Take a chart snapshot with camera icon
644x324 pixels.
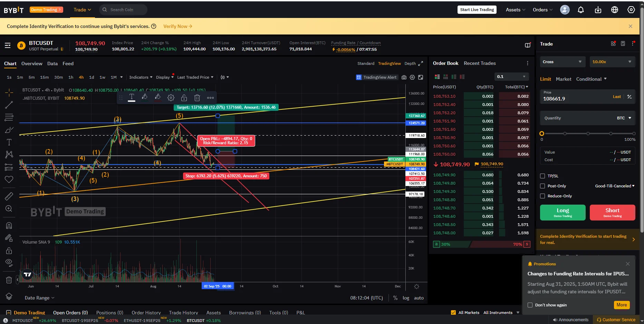tap(404, 77)
